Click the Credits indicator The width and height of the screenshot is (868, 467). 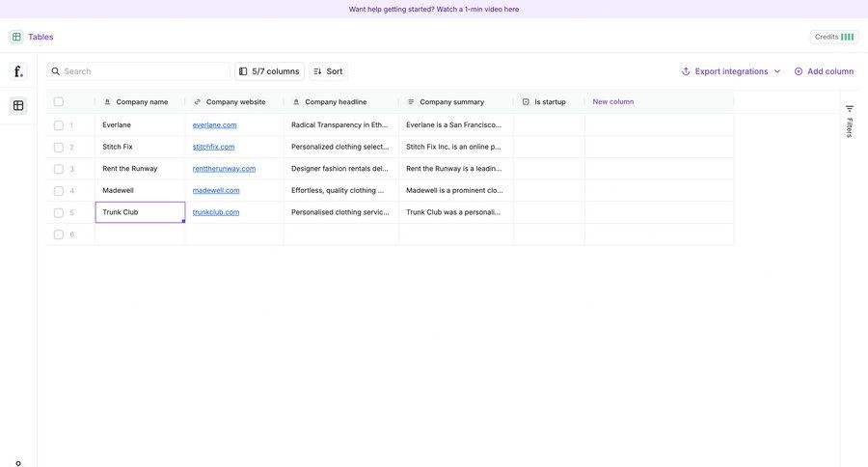[834, 37]
